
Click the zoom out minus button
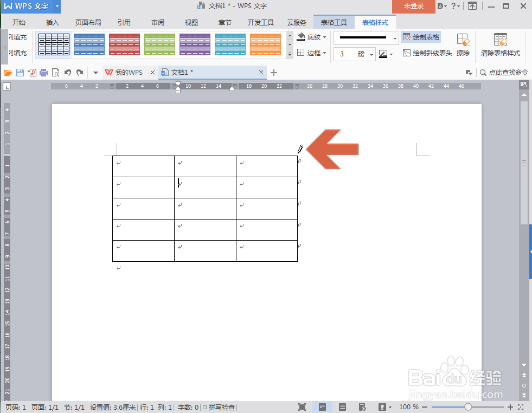coord(424,407)
